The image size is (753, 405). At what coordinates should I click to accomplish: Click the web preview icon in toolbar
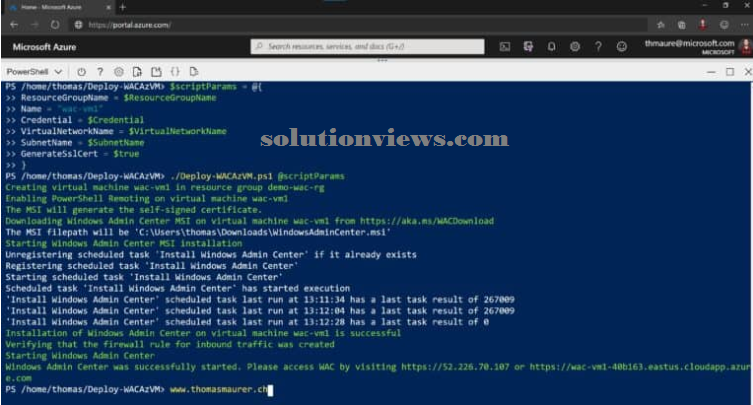194,72
